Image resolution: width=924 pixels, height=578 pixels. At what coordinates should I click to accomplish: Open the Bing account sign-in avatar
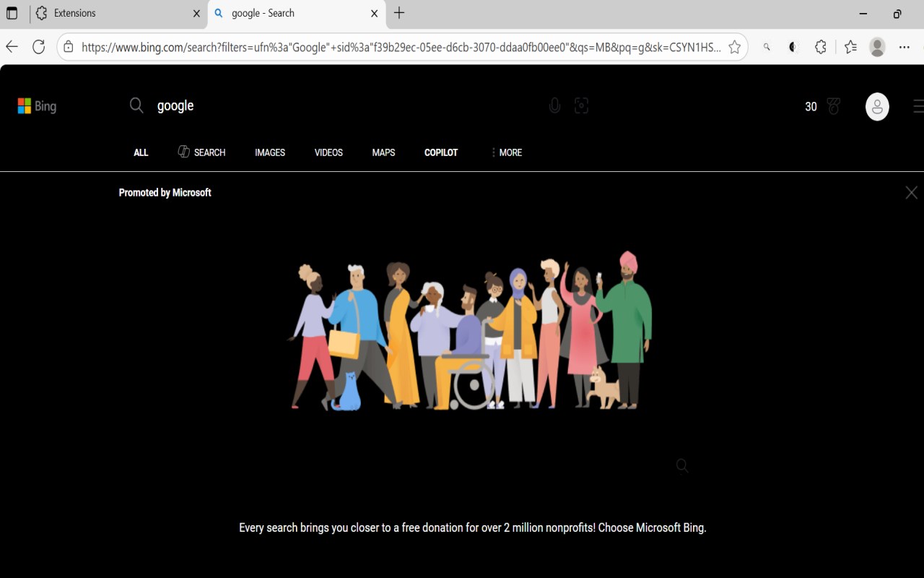(x=877, y=107)
